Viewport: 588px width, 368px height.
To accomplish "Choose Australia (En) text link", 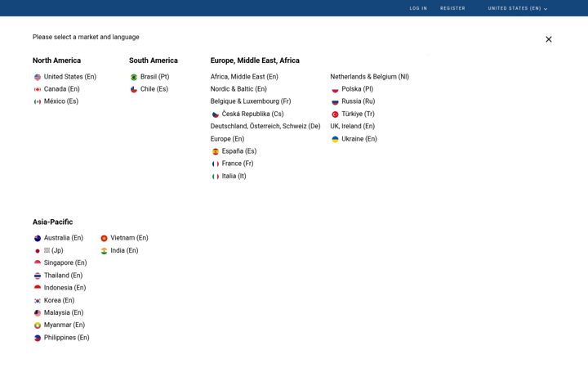I will point(64,238).
